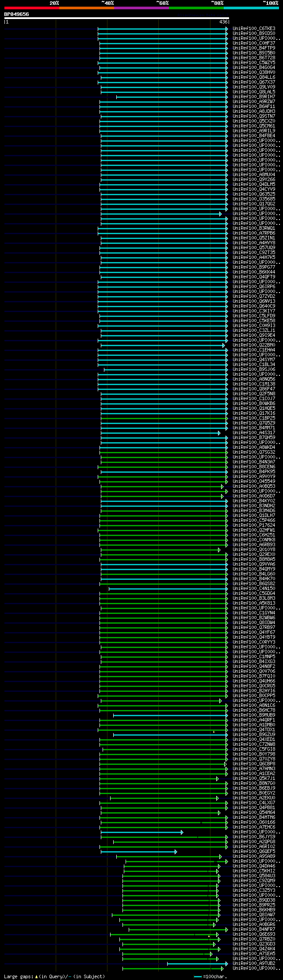The width and height of the screenshot is (283, 980).
Task: Click the UniRef100_Q01OY8 label
Action: (254, 550)
